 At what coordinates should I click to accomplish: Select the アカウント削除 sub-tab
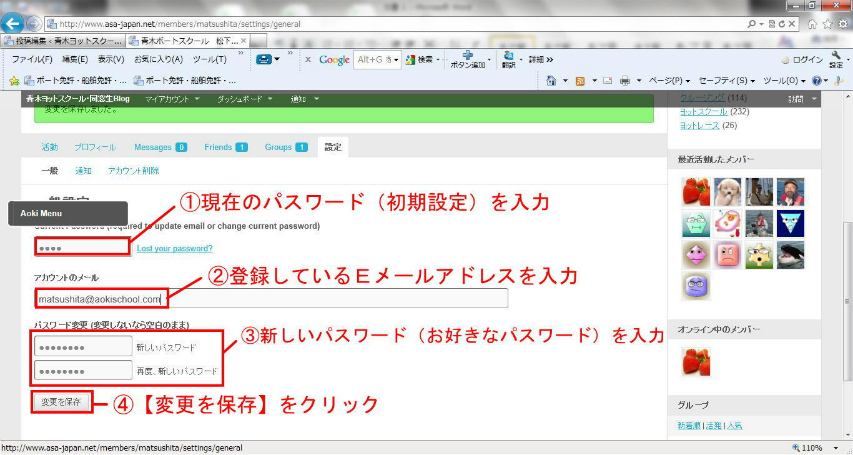tap(133, 171)
